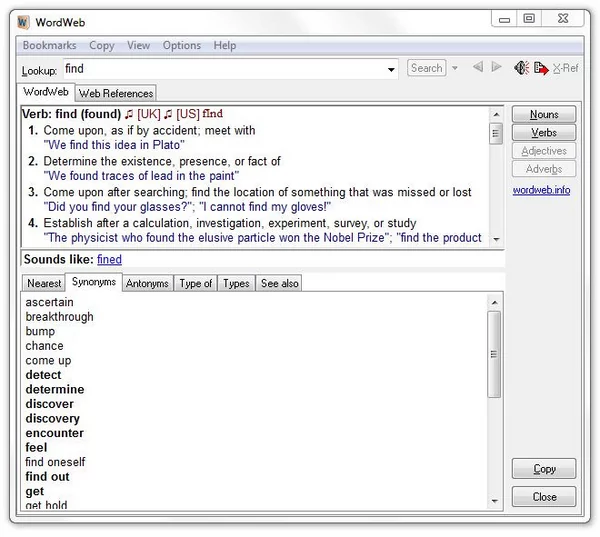
Task: Select synonym 'discovery'
Action: coord(52,419)
